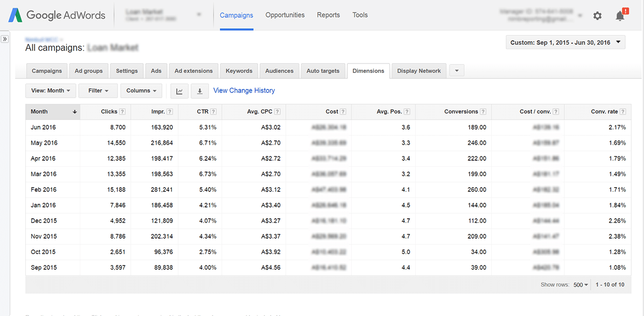Switch to the Ads tab
Screen dimensions: 644x316
pyautogui.click(x=156, y=71)
